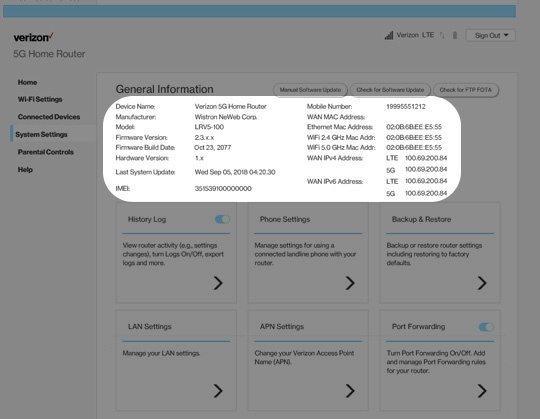Toggle the History Log switch
The width and height of the screenshot is (540, 419).
[222, 219]
